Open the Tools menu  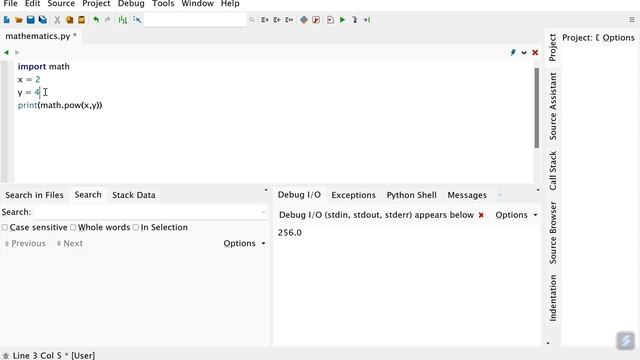(163, 4)
